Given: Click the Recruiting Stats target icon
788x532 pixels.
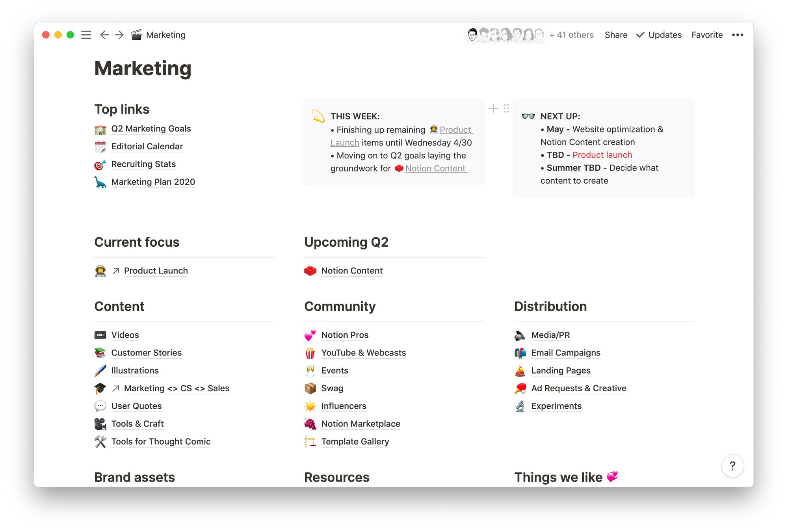Looking at the screenshot, I should click(x=100, y=164).
